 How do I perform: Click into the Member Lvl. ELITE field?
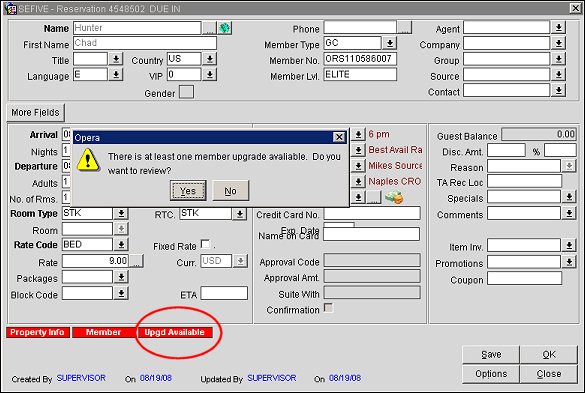click(x=360, y=75)
